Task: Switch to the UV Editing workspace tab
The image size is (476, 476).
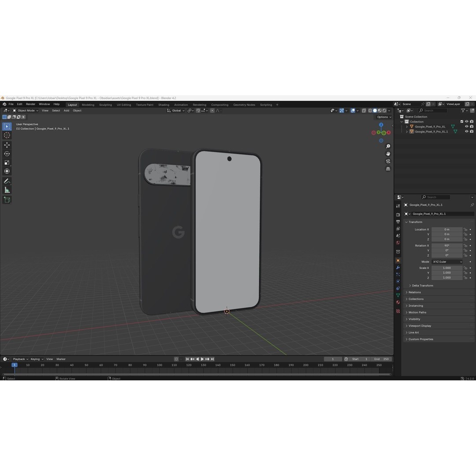Action: pos(124,105)
